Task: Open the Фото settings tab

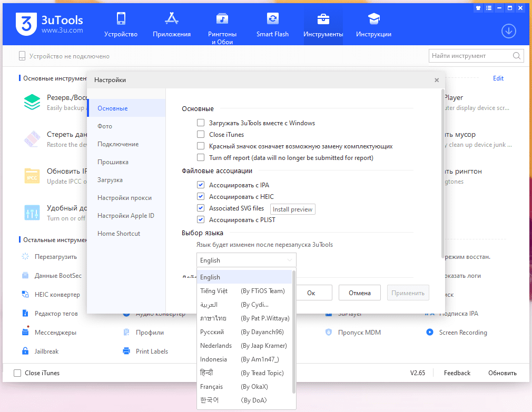Action: [x=126, y=126]
